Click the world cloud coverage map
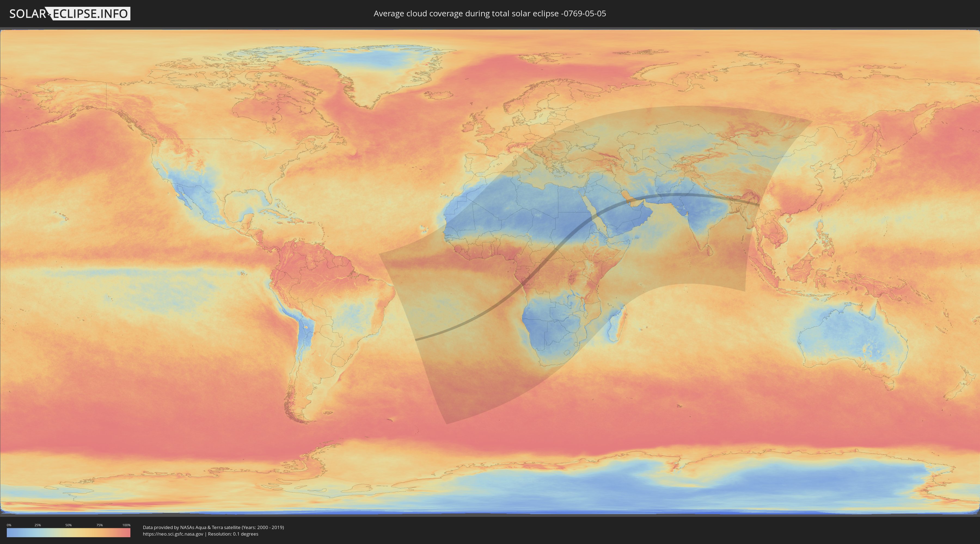Screen dimensions: 980x544 pyautogui.click(x=490, y=272)
